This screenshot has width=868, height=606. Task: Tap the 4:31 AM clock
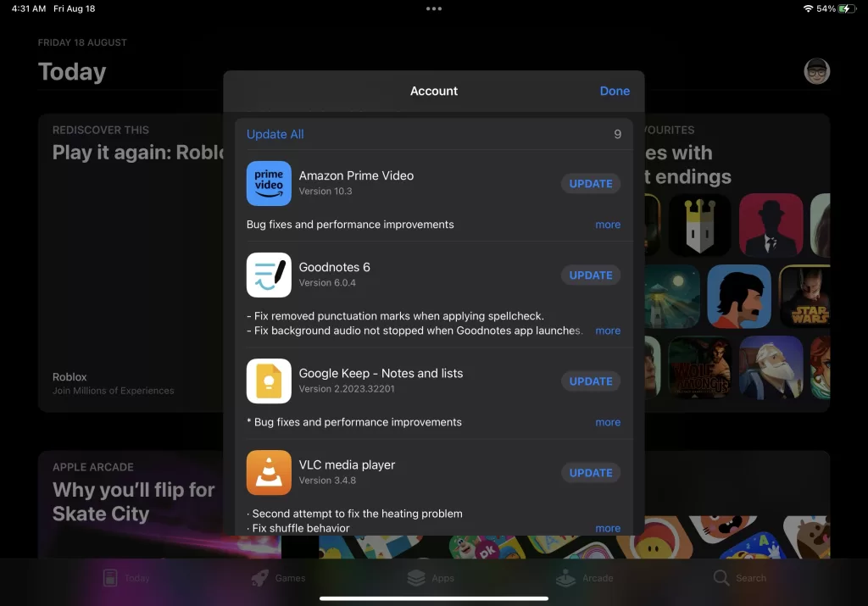(x=29, y=8)
